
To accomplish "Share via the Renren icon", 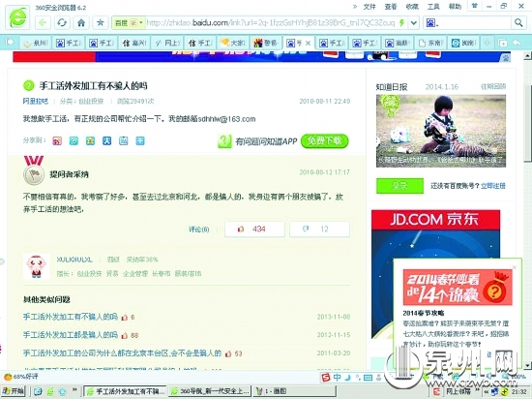I will [x=106, y=141].
